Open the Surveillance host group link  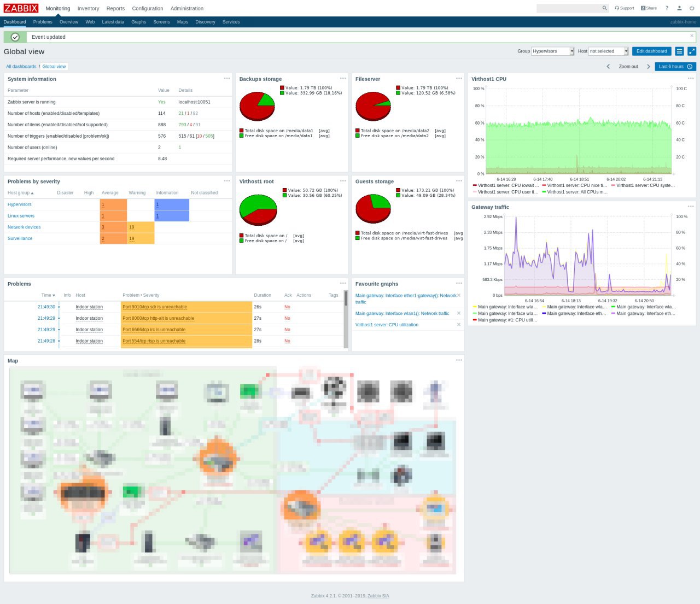click(20, 239)
